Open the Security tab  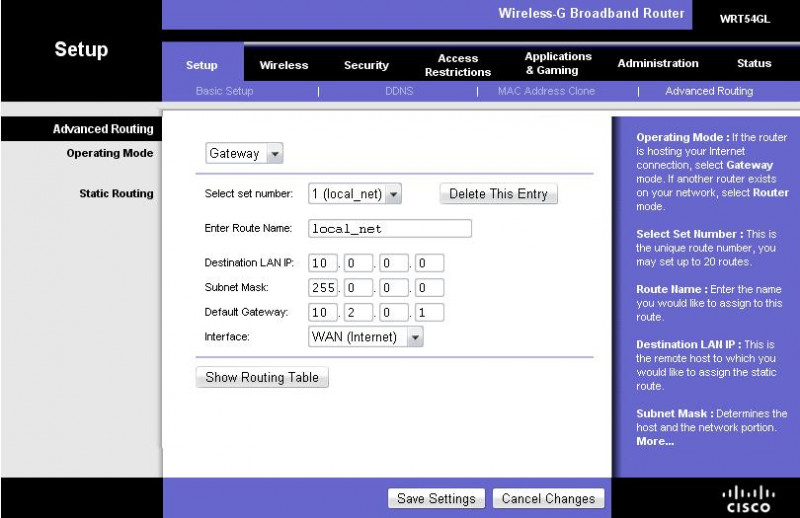coord(366,65)
